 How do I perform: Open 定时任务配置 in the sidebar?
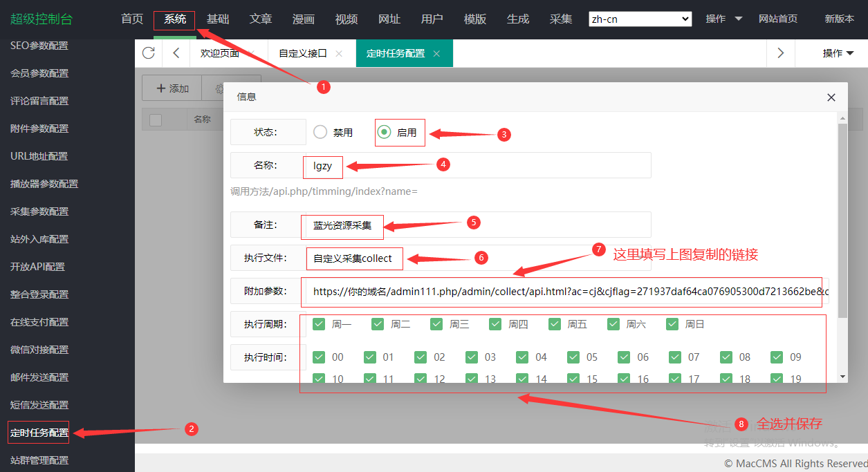[39, 433]
